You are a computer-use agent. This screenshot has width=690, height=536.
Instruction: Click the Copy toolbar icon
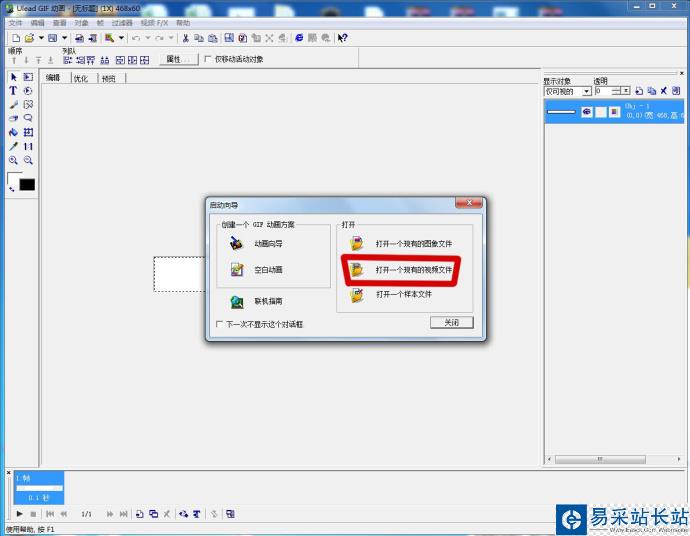pos(199,38)
